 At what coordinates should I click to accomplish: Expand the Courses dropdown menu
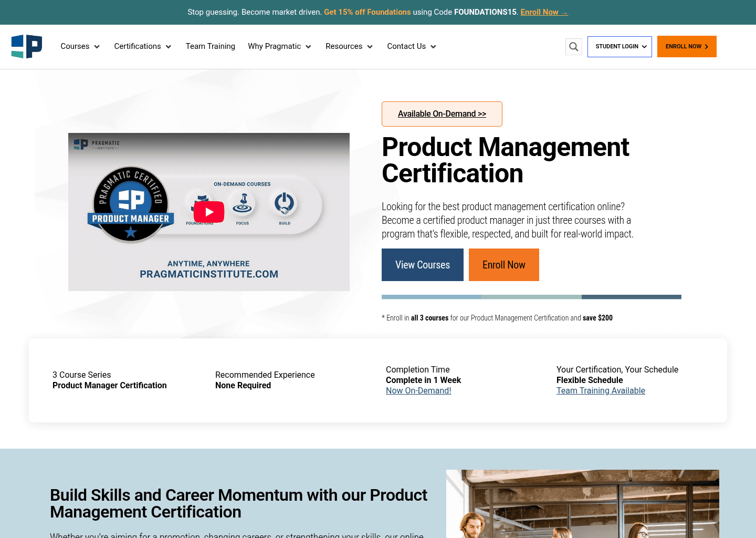pos(80,46)
